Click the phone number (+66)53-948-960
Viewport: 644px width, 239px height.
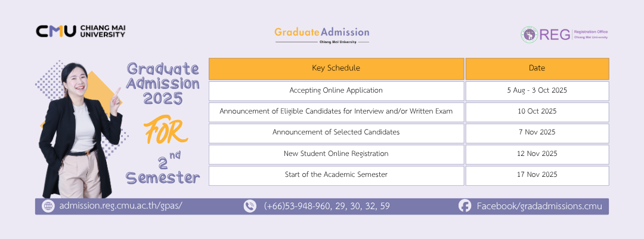pyautogui.click(x=298, y=206)
